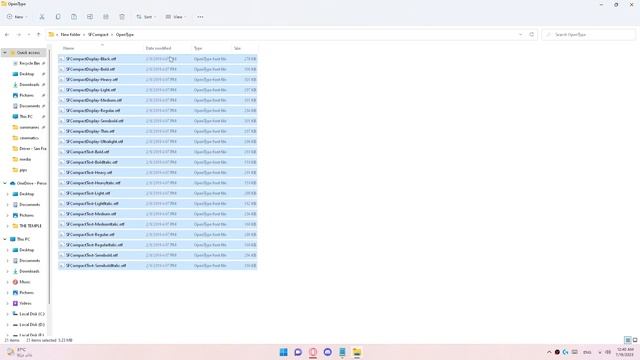Screen dimensions: 640x360
Task: Select SFCompactDisplay-Black.otf file
Action: 158,59
